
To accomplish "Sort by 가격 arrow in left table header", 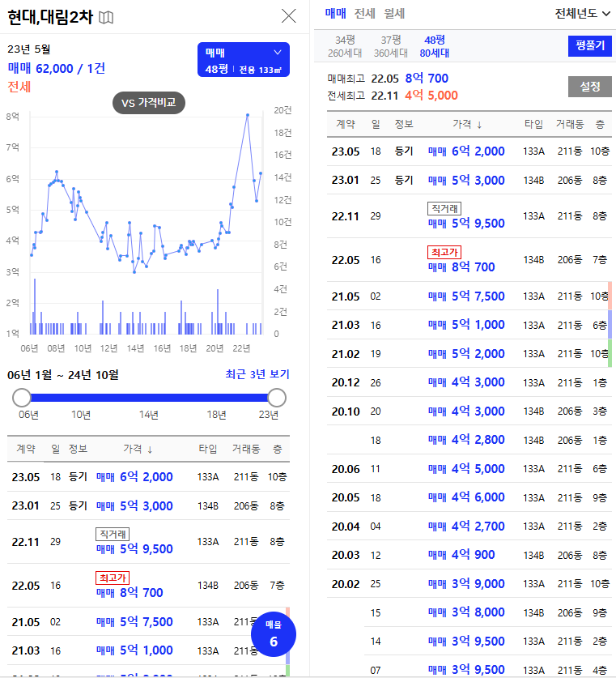I will pos(150,450).
